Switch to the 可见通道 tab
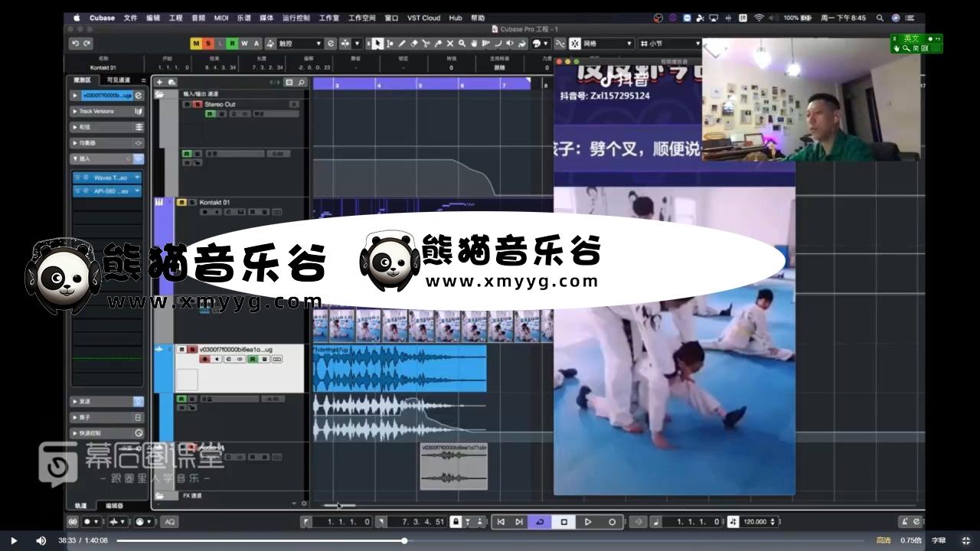Image resolution: width=980 pixels, height=551 pixels. point(119,80)
